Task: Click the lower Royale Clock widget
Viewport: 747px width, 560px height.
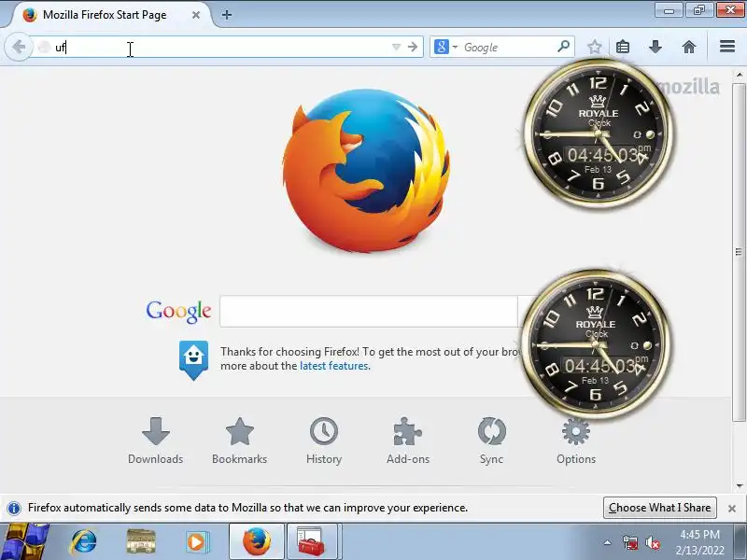Action: tap(596, 344)
